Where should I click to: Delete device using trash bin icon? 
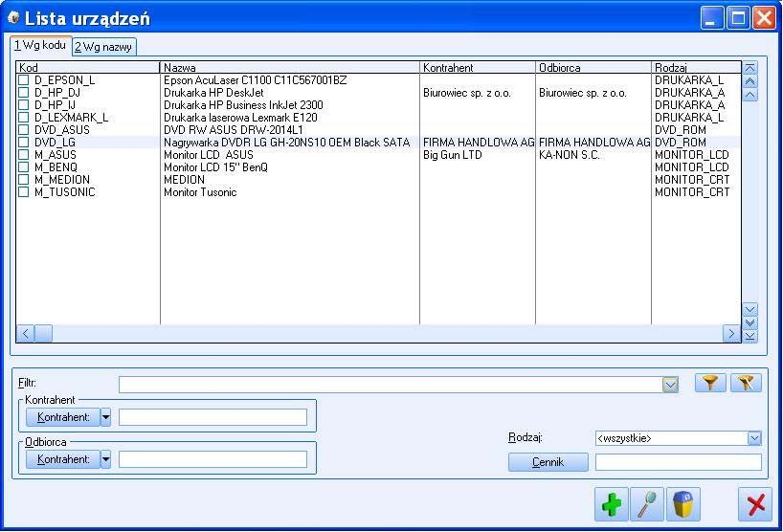(683, 504)
